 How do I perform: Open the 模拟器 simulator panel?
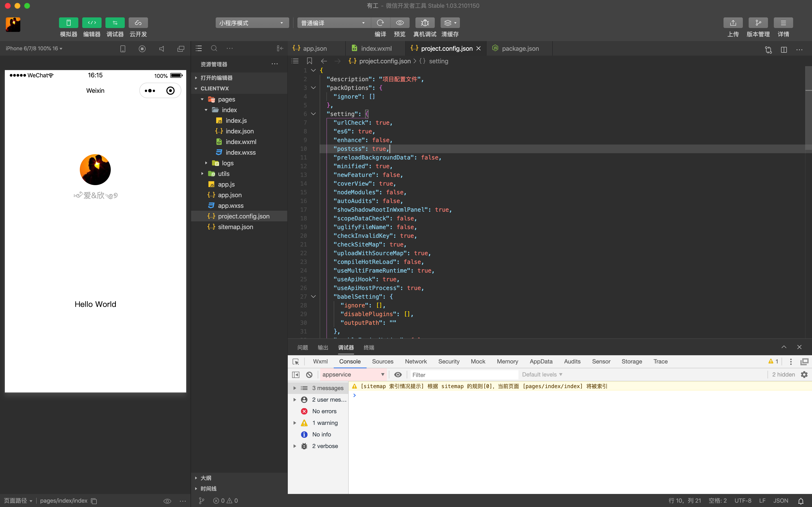tap(68, 22)
